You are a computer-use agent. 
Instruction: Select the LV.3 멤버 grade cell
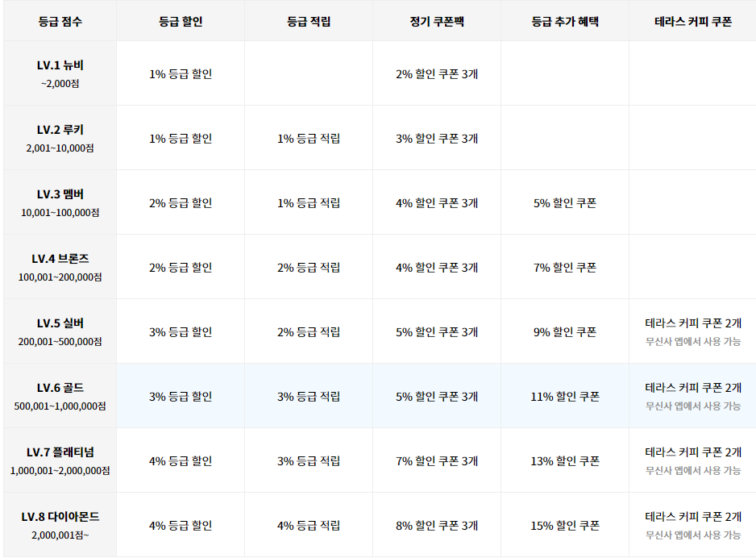tap(60, 202)
